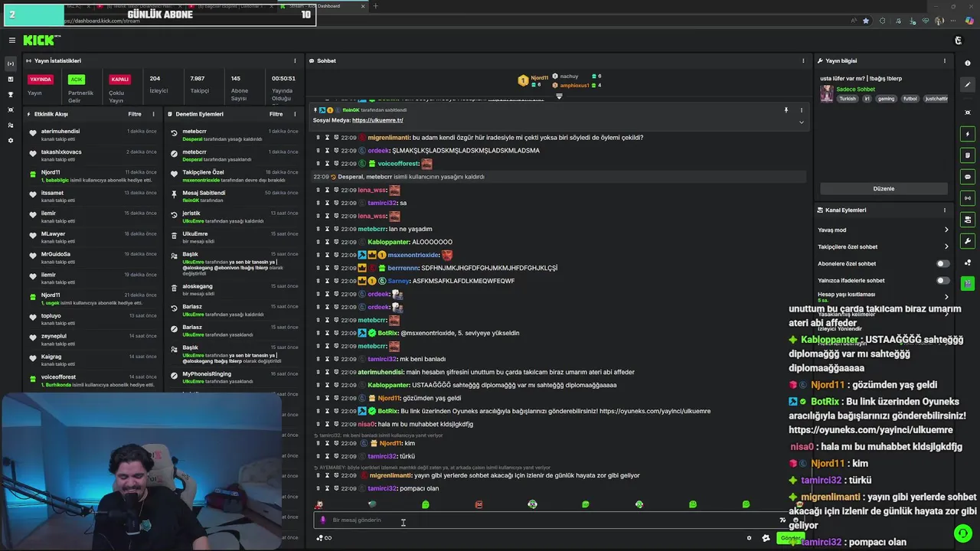Toggle the lightning activity feed widget icon

(968, 134)
